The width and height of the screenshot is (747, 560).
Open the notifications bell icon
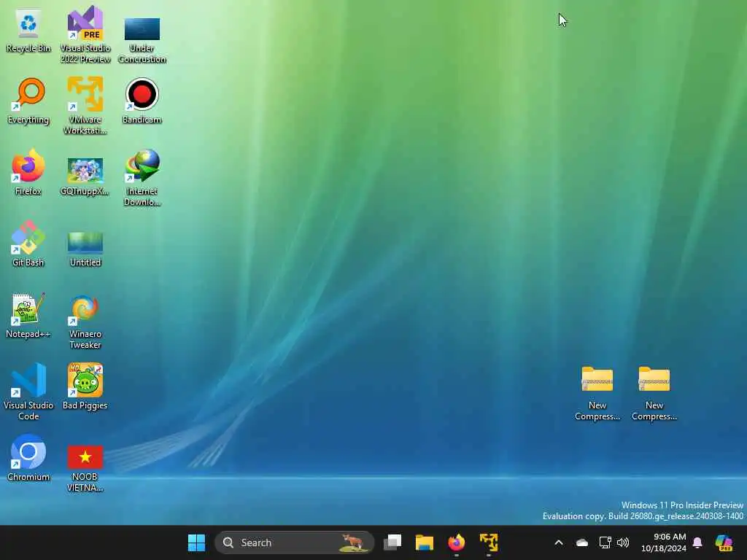coord(697,542)
